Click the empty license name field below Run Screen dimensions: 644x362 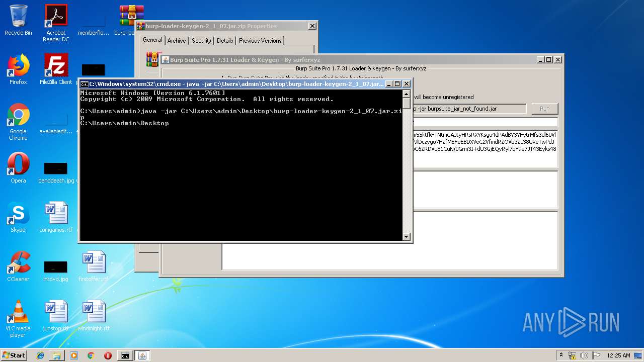click(x=485, y=122)
